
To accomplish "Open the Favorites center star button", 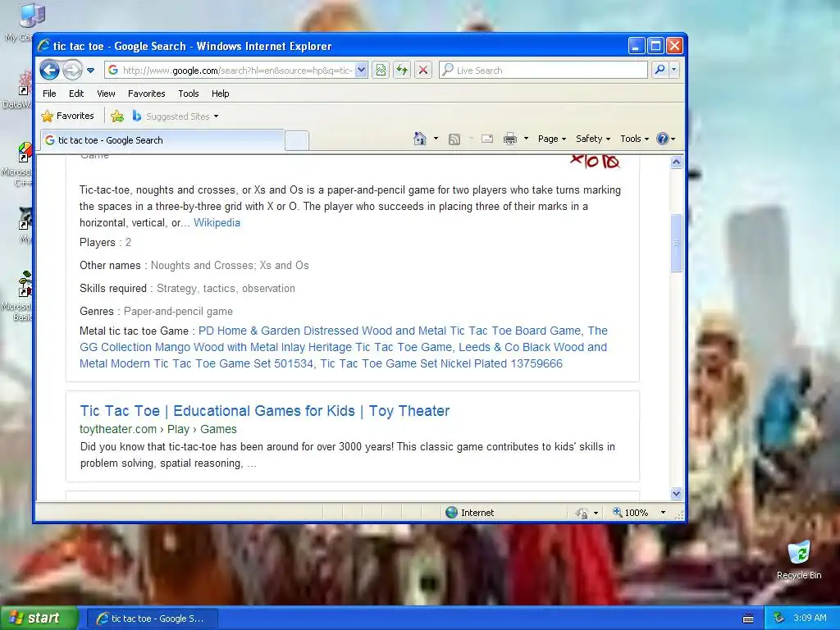I will (x=68, y=116).
